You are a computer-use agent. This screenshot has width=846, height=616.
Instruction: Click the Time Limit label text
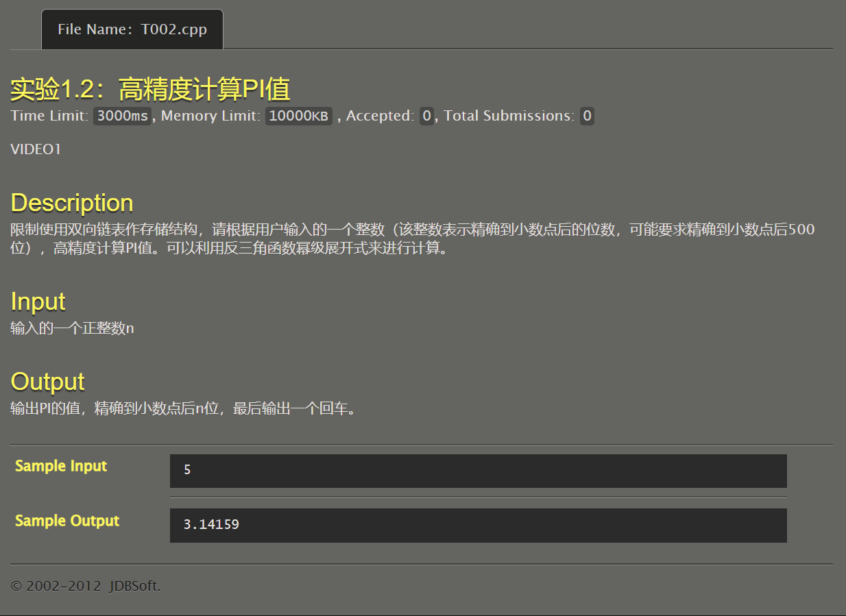(x=49, y=116)
